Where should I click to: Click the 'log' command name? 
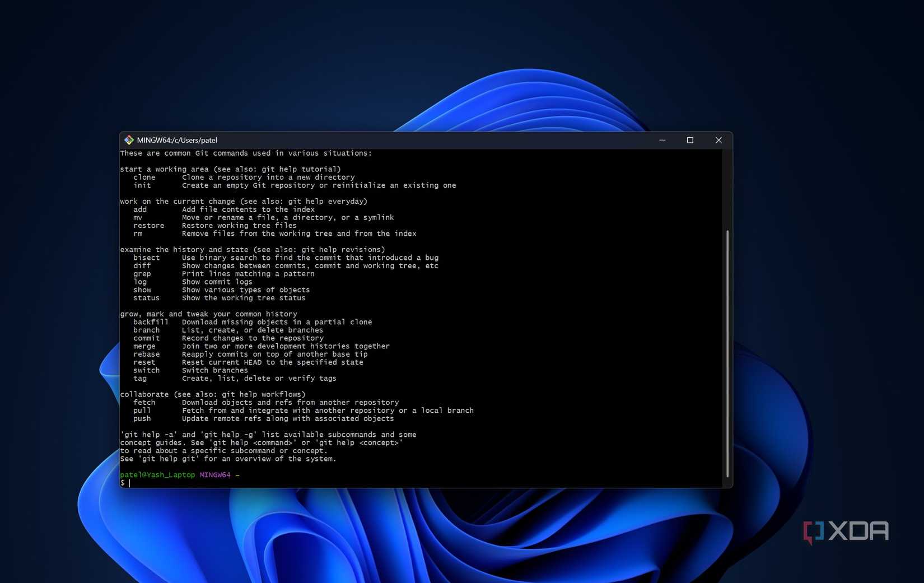pyautogui.click(x=140, y=282)
